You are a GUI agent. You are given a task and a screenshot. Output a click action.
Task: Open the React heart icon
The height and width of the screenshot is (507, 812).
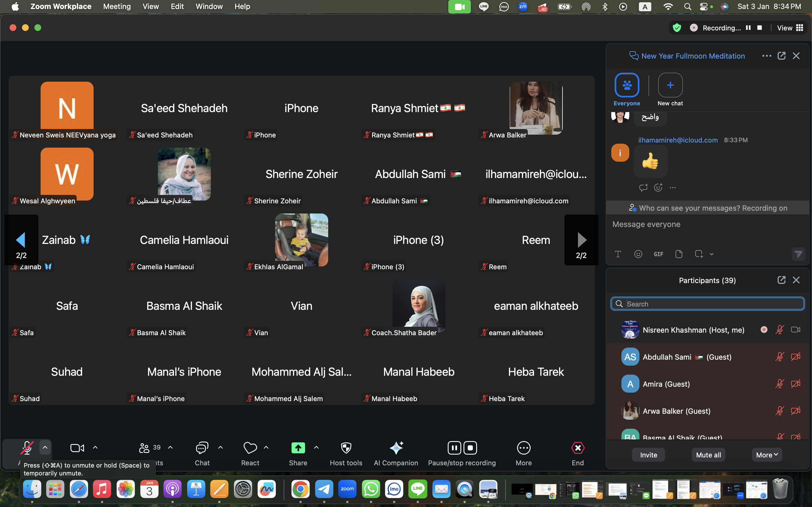click(250, 448)
